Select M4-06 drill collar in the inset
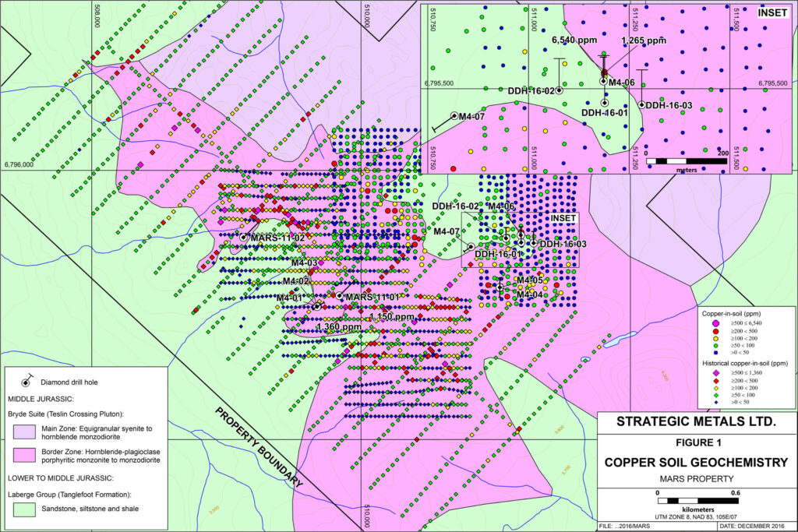798x532 pixels. [604, 81]
